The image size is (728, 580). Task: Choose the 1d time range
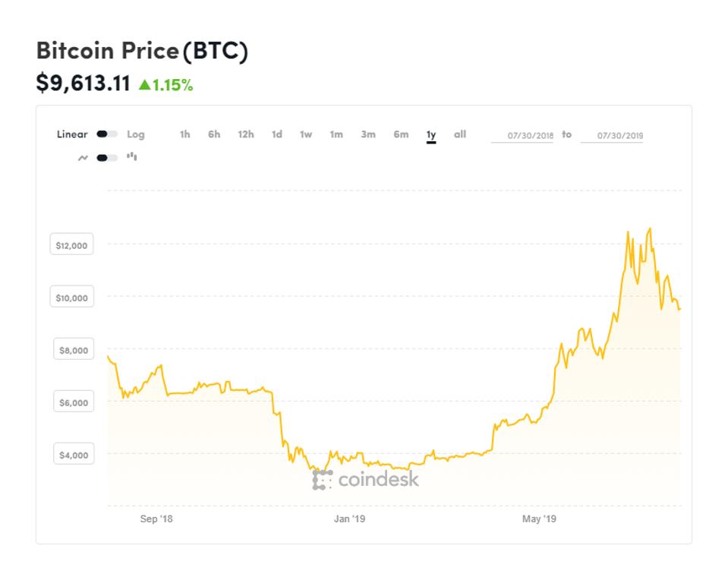(277, 134)
